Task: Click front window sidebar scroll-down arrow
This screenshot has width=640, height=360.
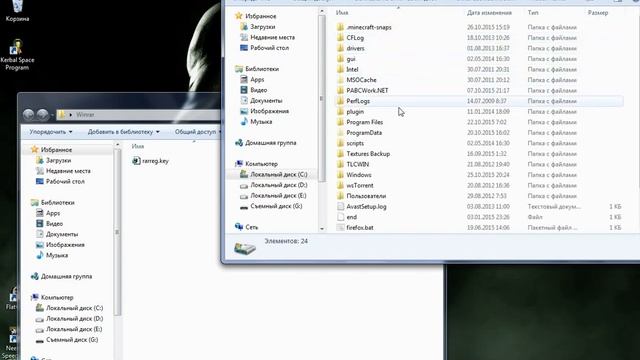Action: click(x=322, y=229)
